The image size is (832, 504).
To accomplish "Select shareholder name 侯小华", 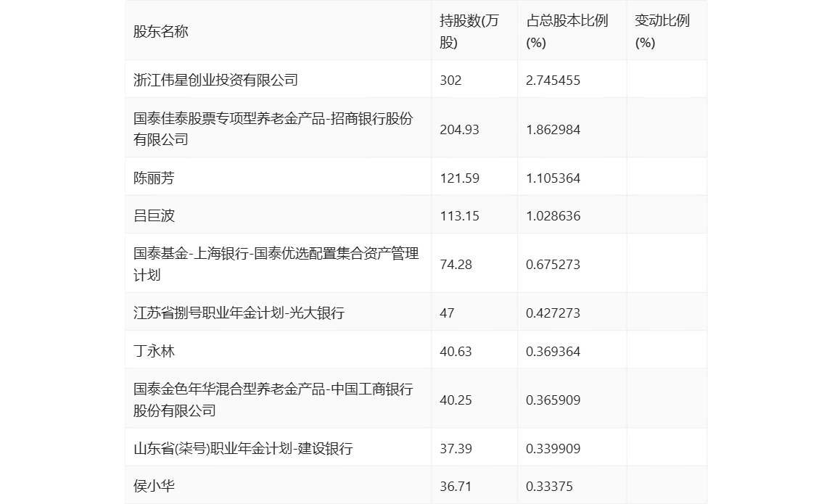I will pyautogui.click(x=154, y=486).
